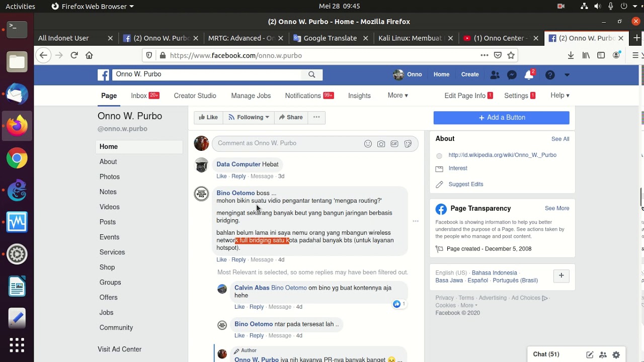This screenshot has height=362, width=644.
Task: Select Community in the left sidebar
Action: click(116, 328)
